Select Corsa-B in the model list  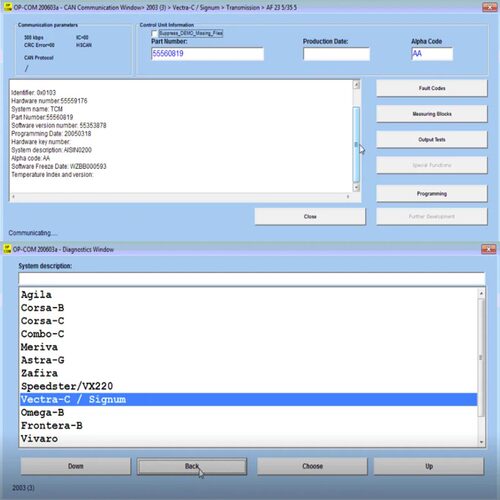point(248,308)
